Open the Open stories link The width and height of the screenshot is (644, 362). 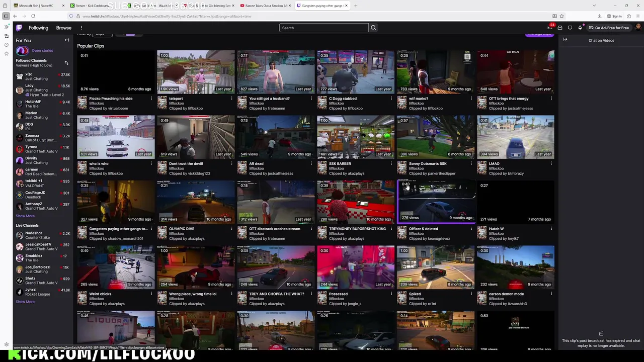(42, 50)
